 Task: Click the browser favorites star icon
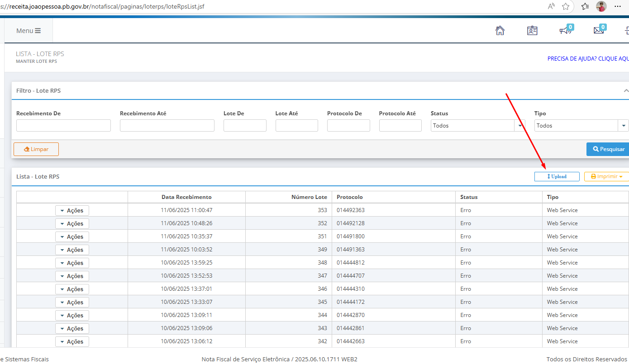coord(566,6)
